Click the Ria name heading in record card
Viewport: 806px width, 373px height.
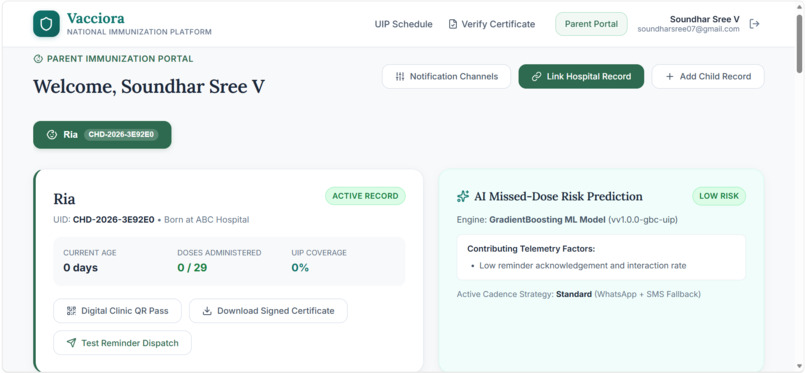click(x=64, y=199)
